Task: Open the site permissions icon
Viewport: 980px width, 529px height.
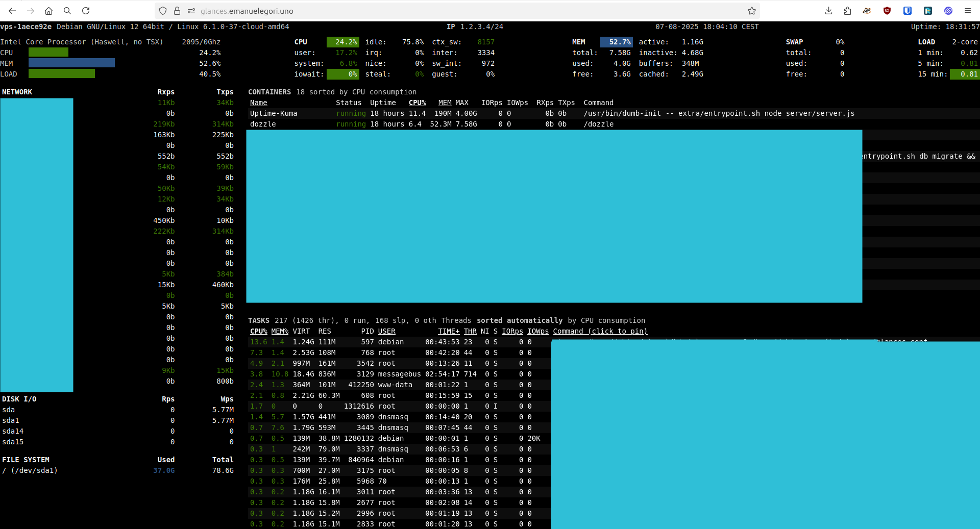Action: [191, 11]
